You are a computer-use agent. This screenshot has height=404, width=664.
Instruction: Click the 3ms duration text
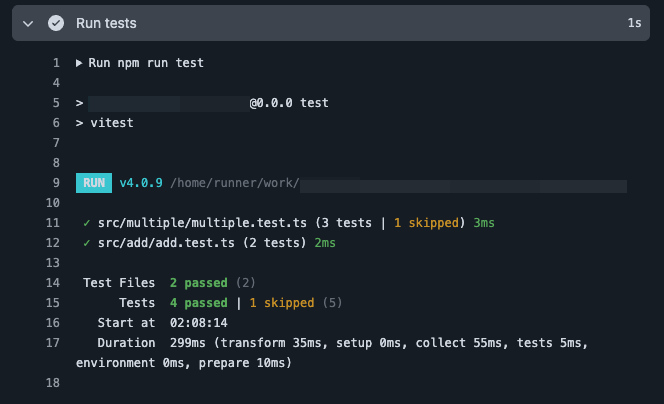click(x=484, y=223)
